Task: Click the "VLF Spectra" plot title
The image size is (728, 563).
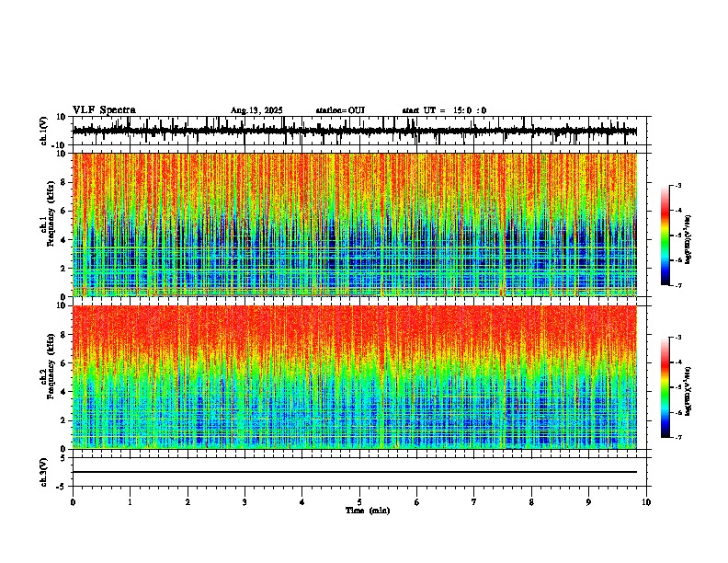Action: click(104, 110)
